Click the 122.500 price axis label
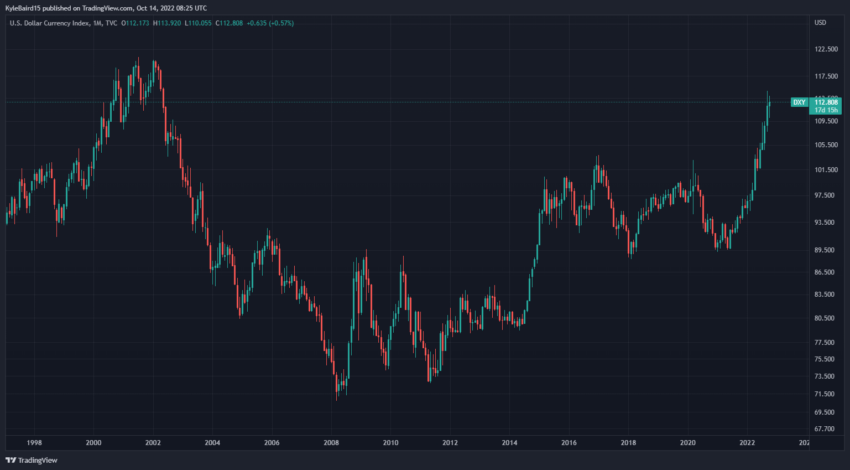This screenshot has width=850, height=470. click(x=826, y=49)
